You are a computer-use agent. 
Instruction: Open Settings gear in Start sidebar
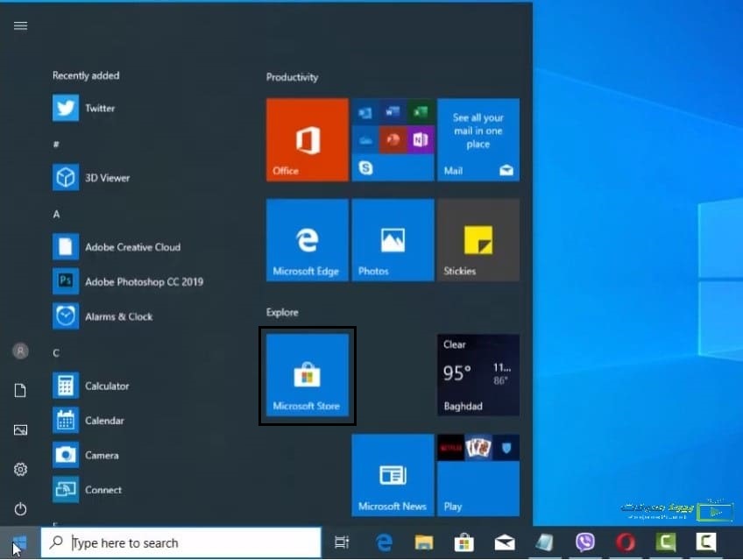20,469
